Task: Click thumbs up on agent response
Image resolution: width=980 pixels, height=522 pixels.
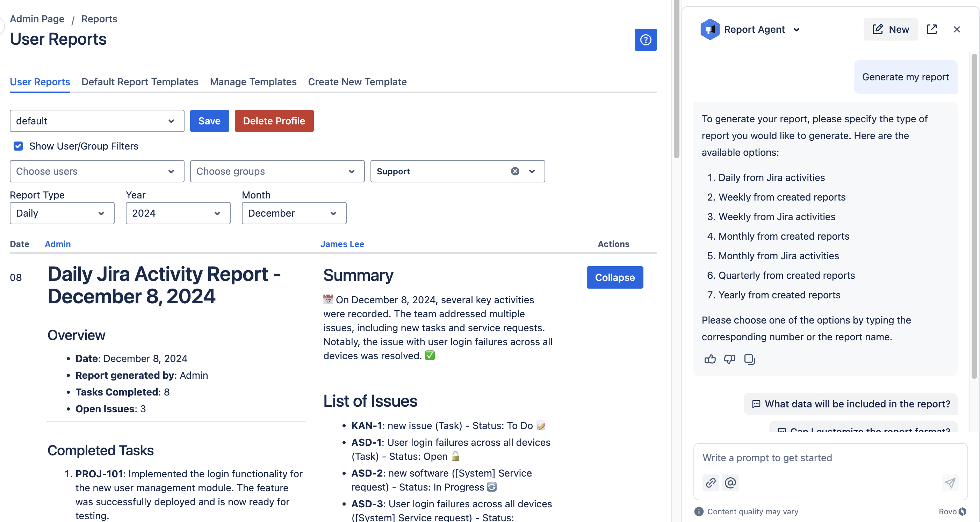Action: pos(709,359)
